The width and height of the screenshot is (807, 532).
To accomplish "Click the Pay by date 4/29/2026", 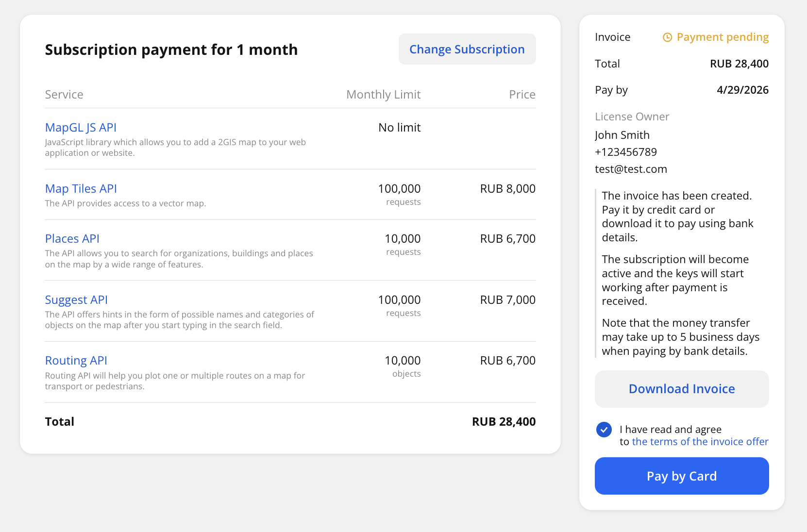I will pos(742,90).
